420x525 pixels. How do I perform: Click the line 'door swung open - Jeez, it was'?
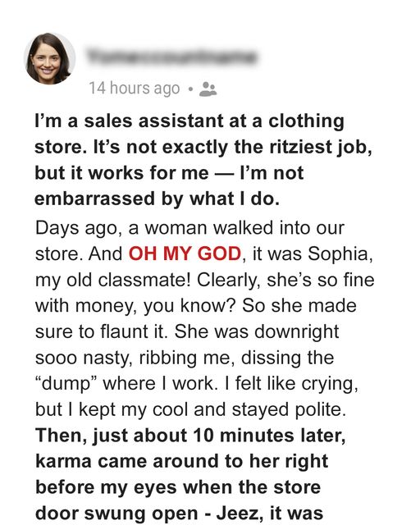pos(179,514)
